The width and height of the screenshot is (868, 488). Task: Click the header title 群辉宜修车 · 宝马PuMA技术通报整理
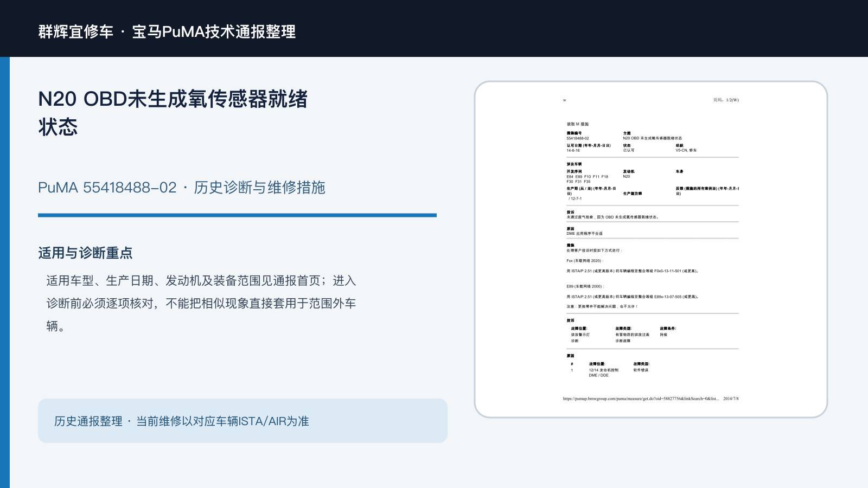(x=167, y=31)
